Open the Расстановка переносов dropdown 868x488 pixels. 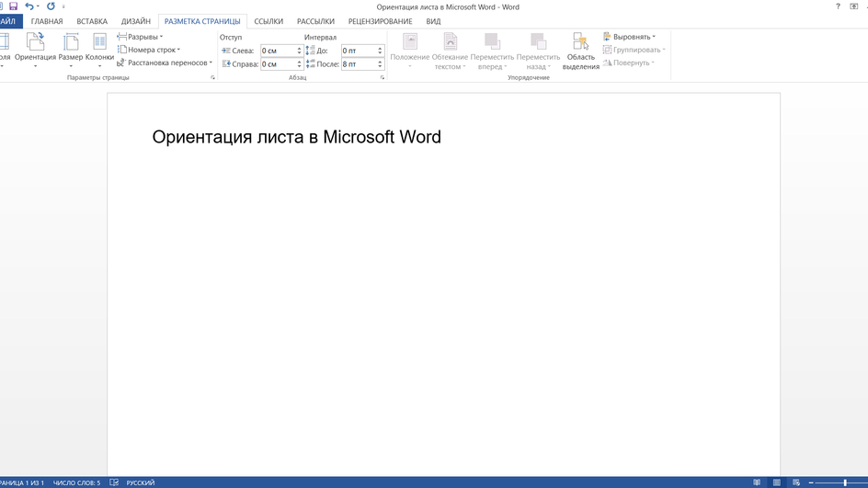pyautogui.click(x=165, y=63)
